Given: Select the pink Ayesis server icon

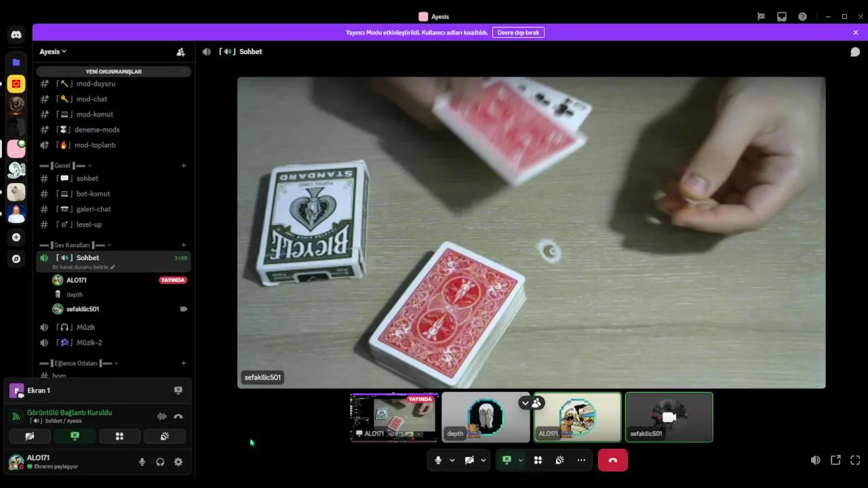Looking at the screenshot, I should tap(16, 148).
